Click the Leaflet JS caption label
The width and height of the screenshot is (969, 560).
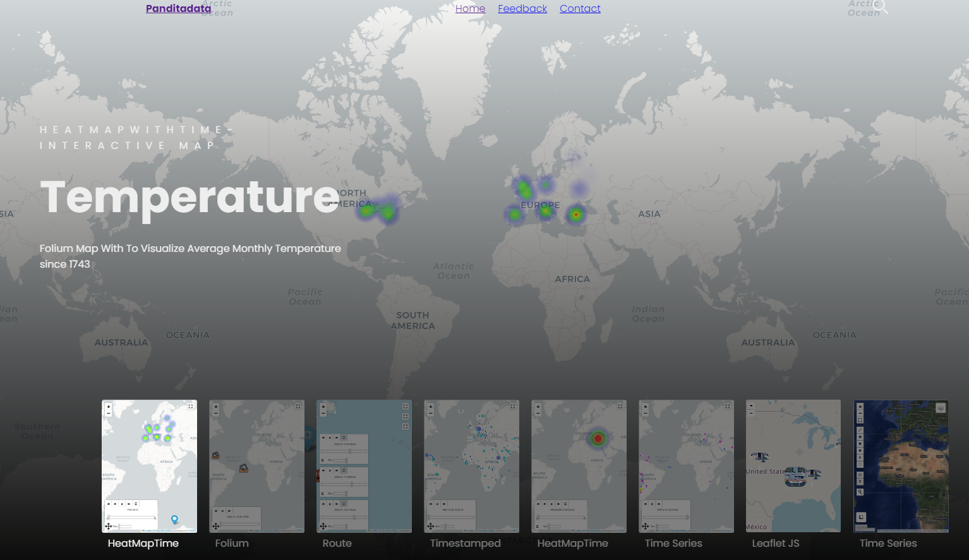[x=776, y=543]
